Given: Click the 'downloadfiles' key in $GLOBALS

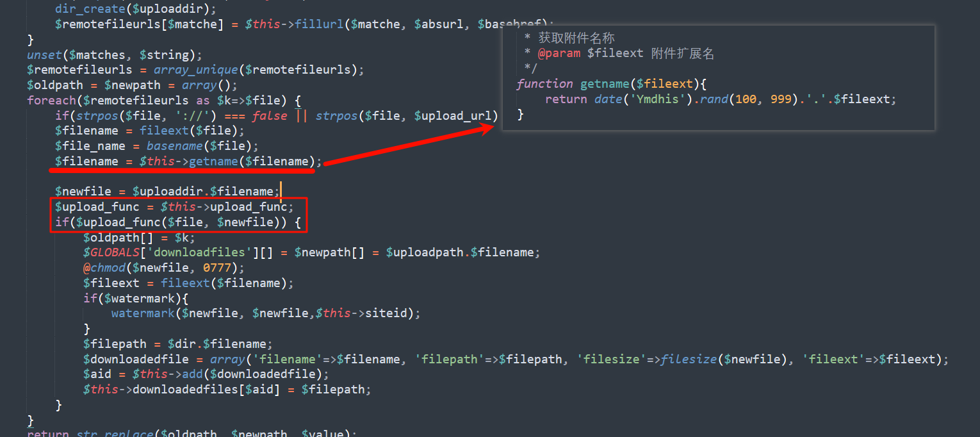Looking at the screenshot, I should click(x=203, y=252).
